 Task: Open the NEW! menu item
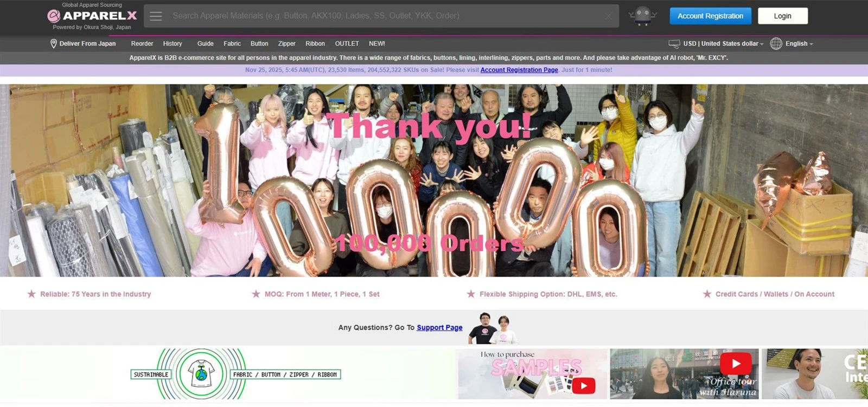pyautogui.click(x=376, y=44)
